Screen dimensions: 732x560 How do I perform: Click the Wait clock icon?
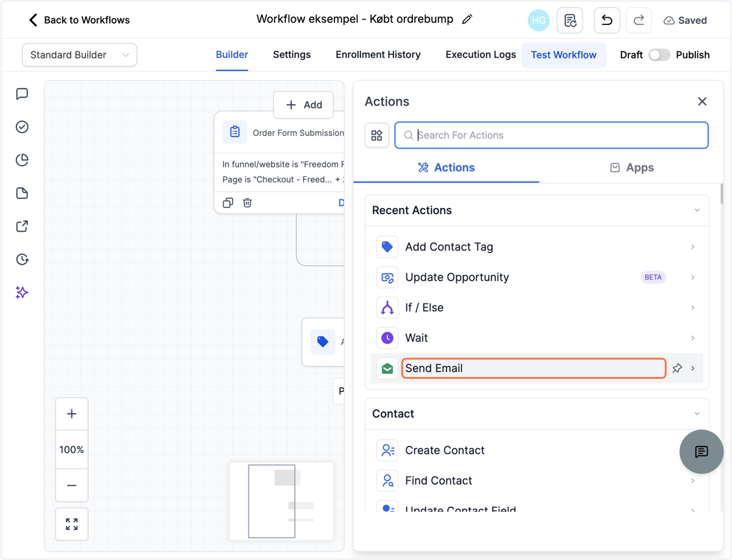point(387,338)
